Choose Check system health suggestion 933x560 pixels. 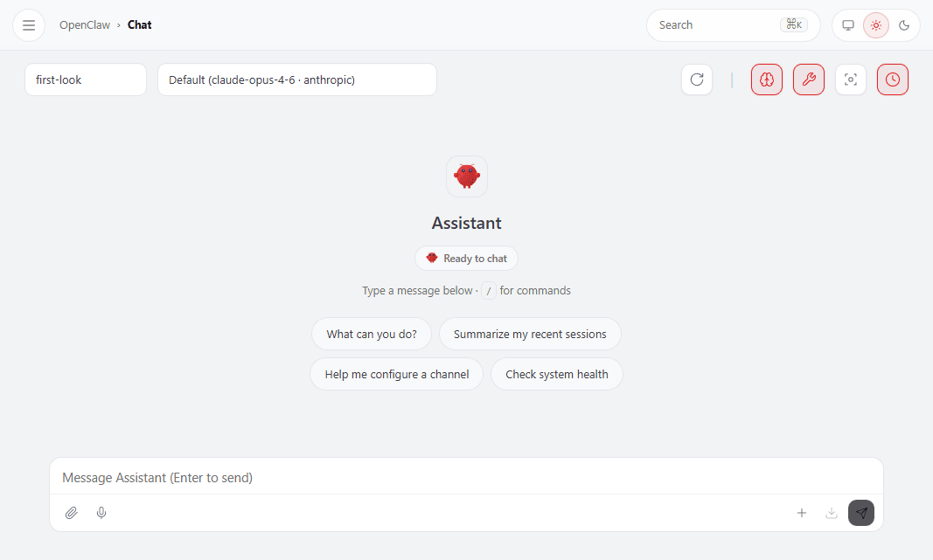pyautogui.click(x=556, y=375)
